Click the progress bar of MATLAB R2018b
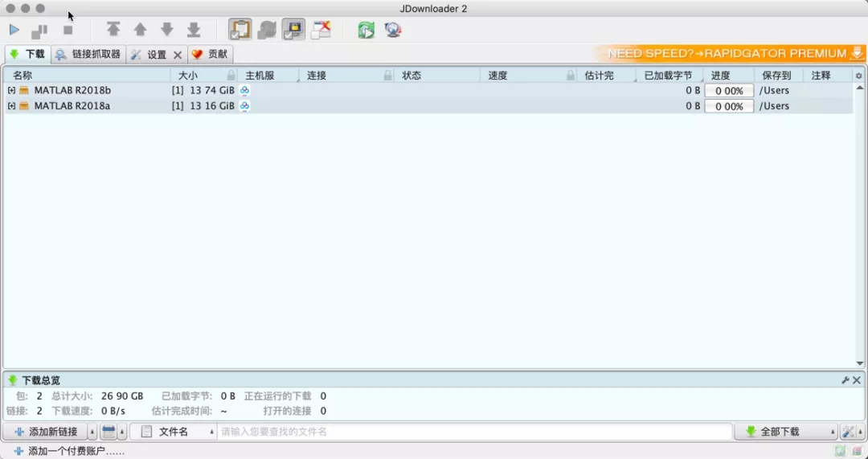 click(x=728, y=91)
